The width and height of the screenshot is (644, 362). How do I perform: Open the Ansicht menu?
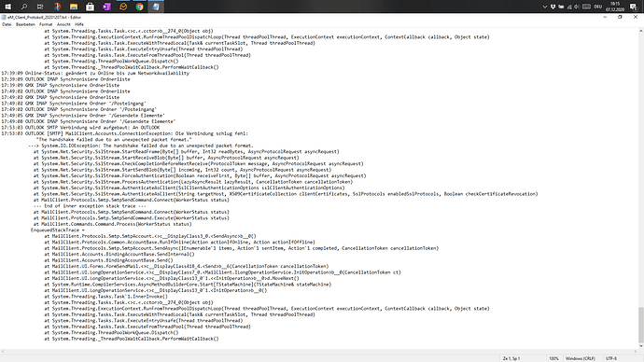63,24
